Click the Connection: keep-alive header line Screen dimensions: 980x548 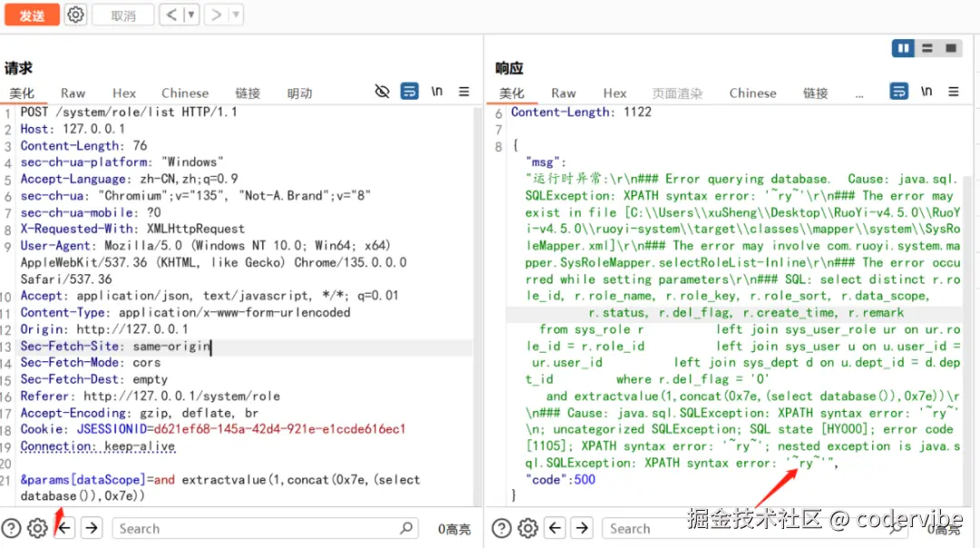click(98, 446)
